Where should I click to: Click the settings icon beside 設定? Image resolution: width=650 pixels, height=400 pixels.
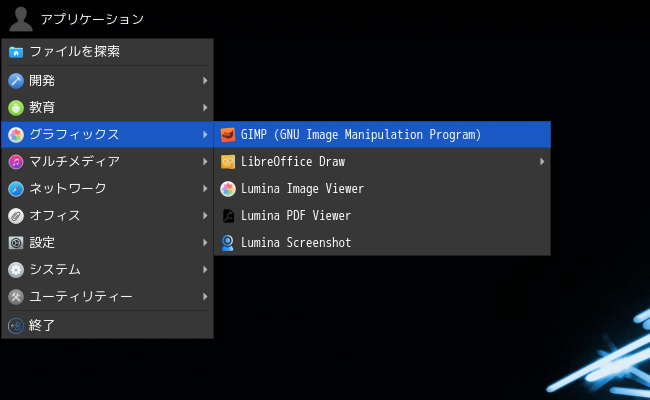pyautogui.click(x=16, y=243)
